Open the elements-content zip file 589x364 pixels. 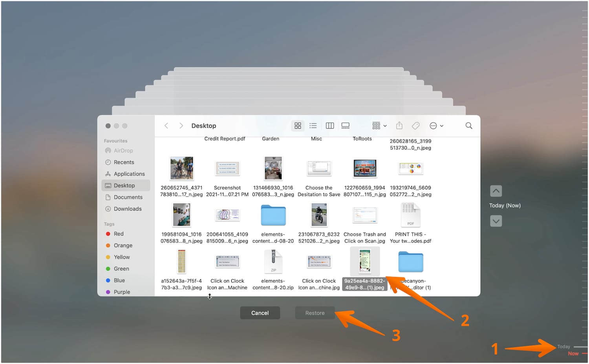pyautogui.click(x=273, y=262)
